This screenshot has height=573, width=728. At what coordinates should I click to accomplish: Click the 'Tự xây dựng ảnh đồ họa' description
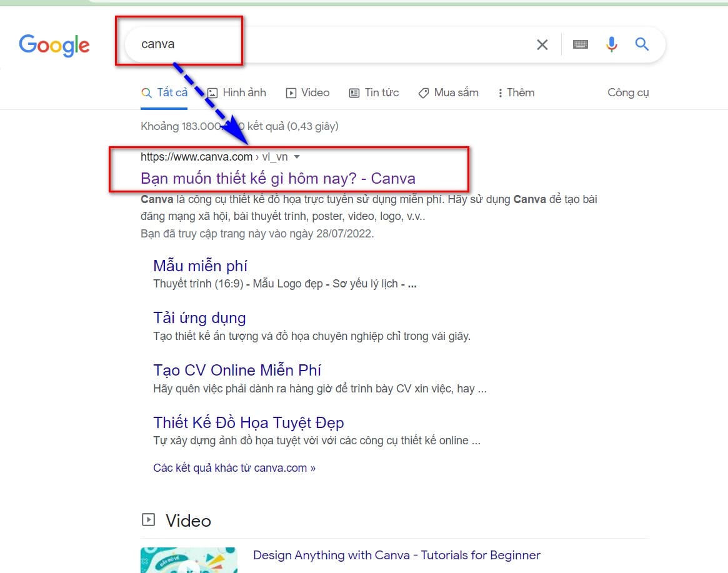point(317,441)
